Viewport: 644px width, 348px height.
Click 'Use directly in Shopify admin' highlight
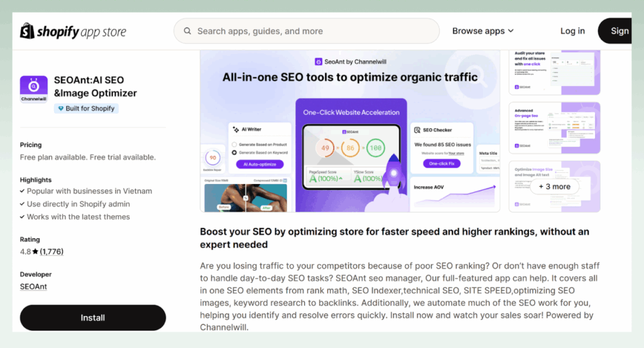[x=78, y=204]
